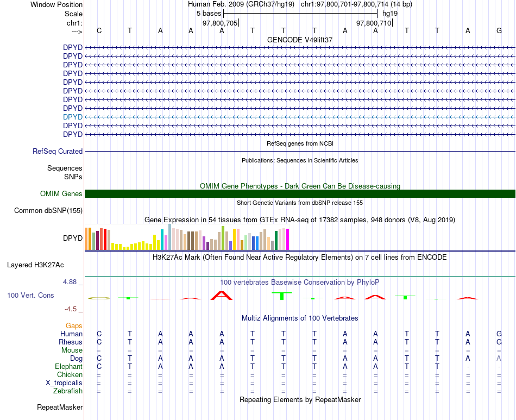Click the Elephant alignment row label
This screenshot has height=420, width=516.
69,367
